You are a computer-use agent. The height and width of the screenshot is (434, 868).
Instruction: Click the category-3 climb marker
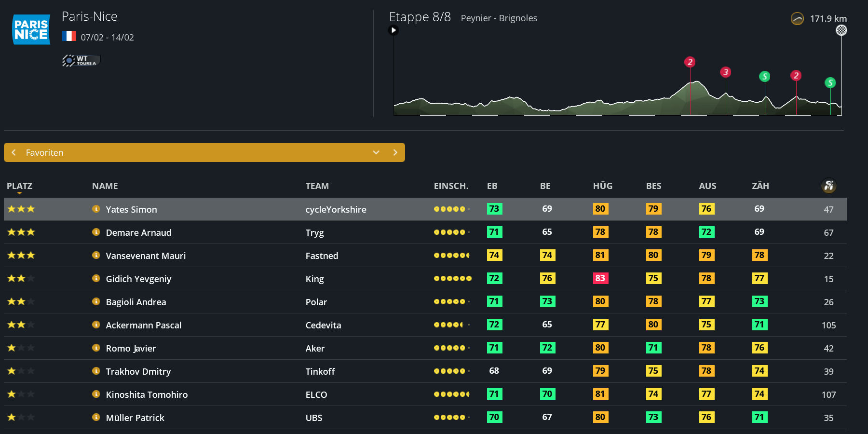click(725, 72)
